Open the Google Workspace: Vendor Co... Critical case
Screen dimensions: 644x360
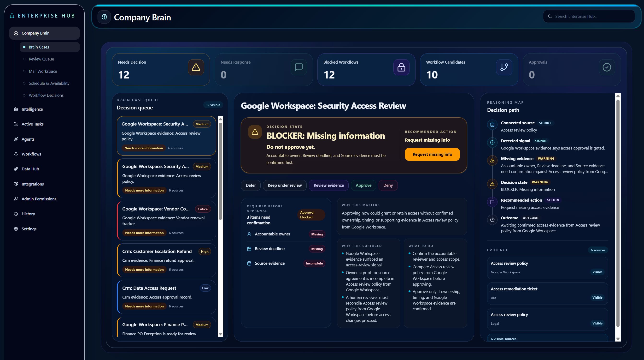(x=166, y=221)
